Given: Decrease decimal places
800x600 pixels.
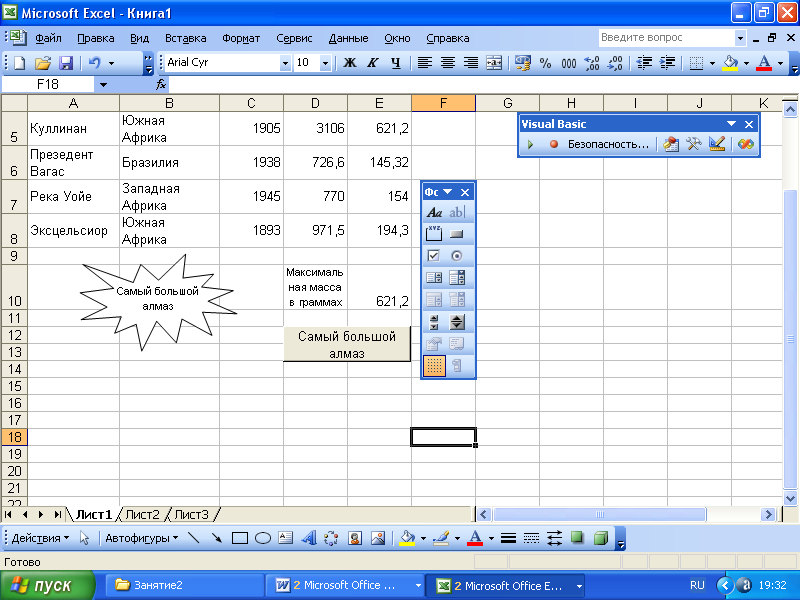Looking at the screenshot, I should pos(615,63).
